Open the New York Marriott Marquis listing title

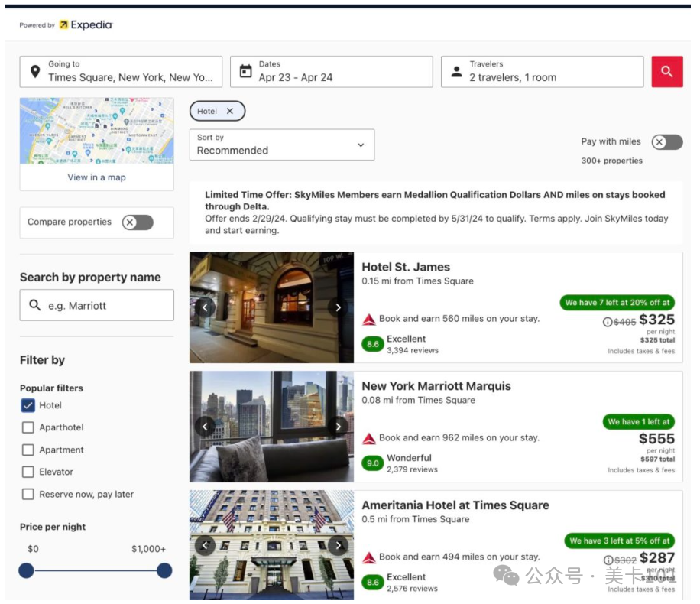pos(436,386)
